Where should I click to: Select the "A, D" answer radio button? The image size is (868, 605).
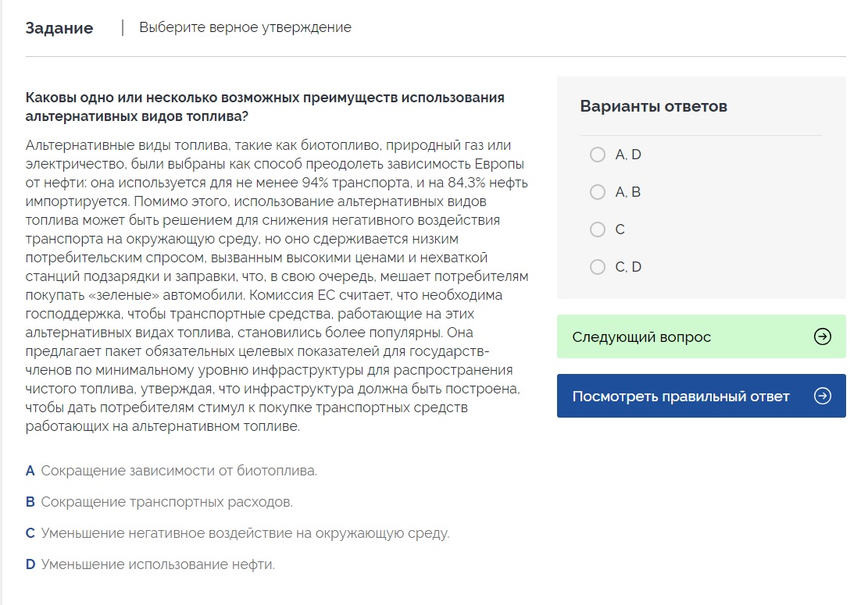598,155
